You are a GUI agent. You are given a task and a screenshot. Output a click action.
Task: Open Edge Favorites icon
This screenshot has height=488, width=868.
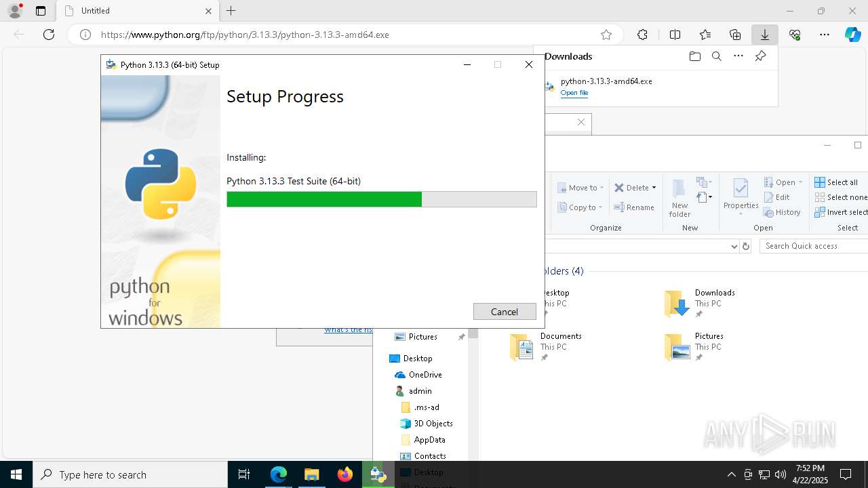(705, 35)
